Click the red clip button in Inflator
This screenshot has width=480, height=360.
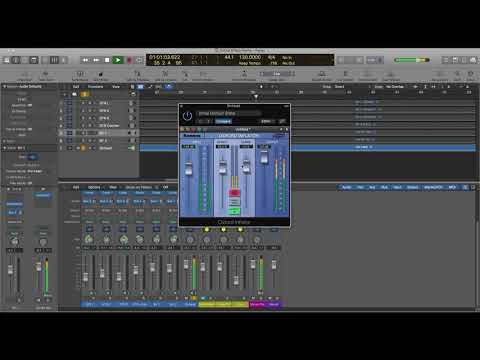click(x=234, y=193)
